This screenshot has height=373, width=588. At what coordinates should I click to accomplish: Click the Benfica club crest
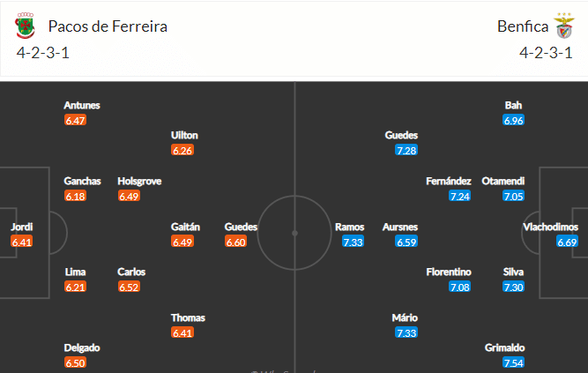pyautogui.click(x=564, y=26)
